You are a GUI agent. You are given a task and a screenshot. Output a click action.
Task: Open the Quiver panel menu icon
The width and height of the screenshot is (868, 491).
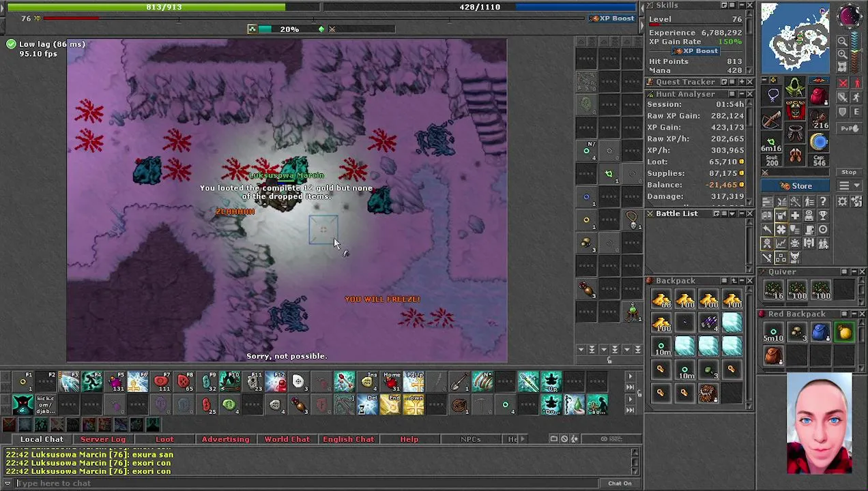(843, 272)
